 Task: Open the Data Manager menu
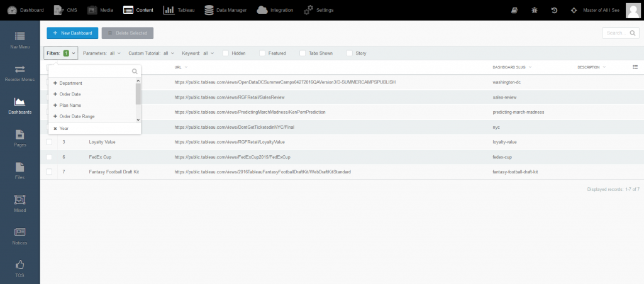(226, 10)
